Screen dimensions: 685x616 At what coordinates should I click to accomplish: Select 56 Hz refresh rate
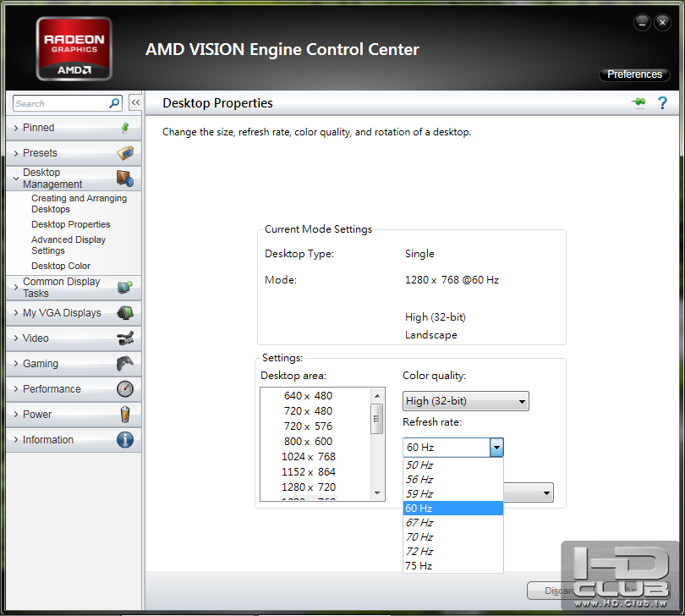(x=453, y=479)
